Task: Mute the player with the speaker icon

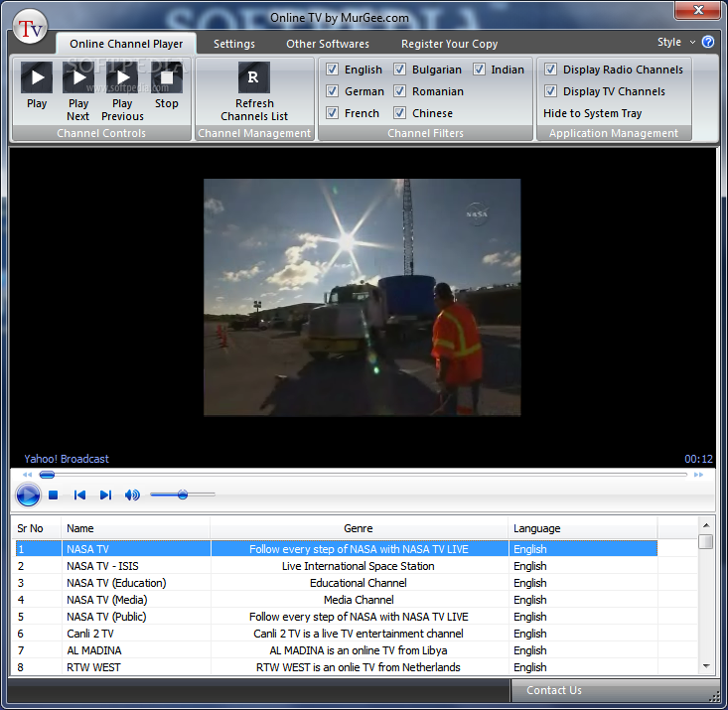Action: [132, 495]
